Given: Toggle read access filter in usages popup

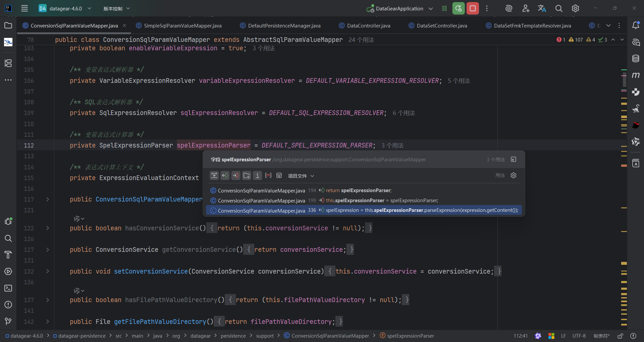Looking at the screenshot, I should click(225, 175).
